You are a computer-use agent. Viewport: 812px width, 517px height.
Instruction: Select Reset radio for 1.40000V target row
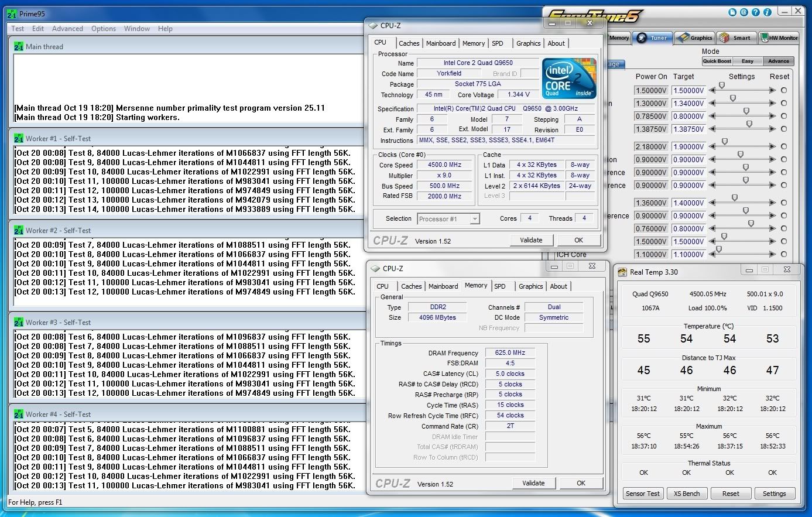click(x=784, y=203)
